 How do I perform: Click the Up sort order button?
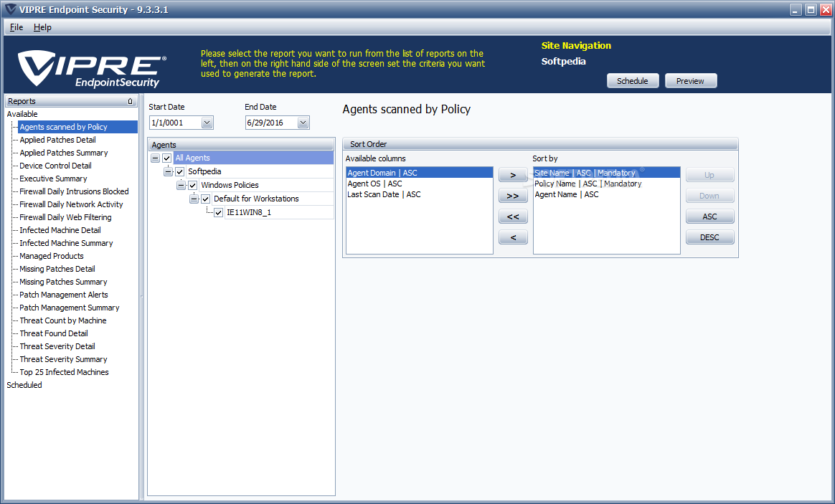click(709, 175)
